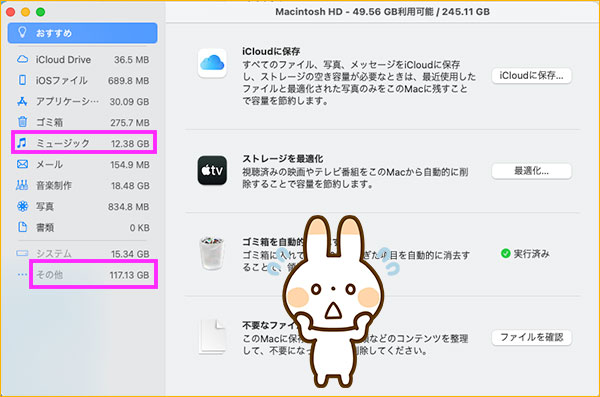Click the lightbulb icon beside おすすめ
600x397 pixels.
click(x=22, y=32)
